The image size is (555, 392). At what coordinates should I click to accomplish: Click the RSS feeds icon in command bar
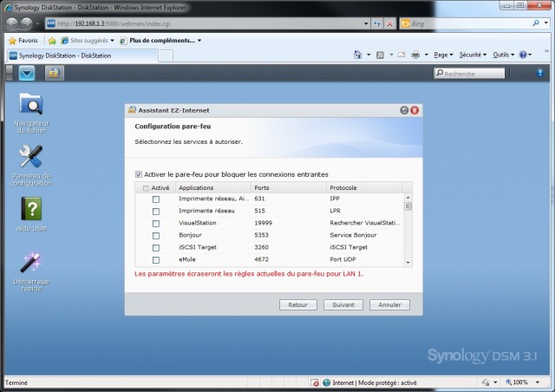tap(380, 55)
